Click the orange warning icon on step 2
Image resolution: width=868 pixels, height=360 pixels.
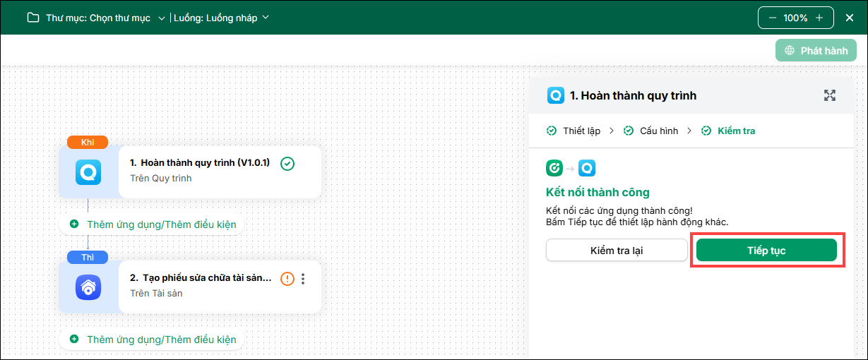(x=287, y=278)
